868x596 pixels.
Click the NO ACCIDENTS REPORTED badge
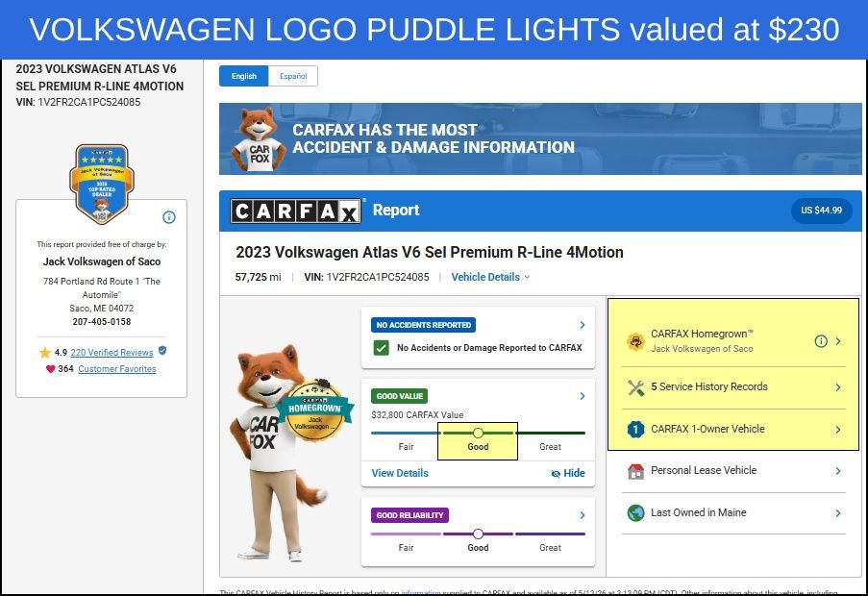coord(424,325)
